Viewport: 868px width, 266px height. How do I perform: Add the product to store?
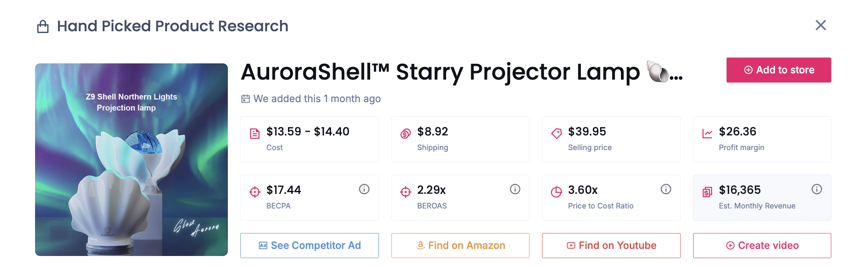pos(778,70)
